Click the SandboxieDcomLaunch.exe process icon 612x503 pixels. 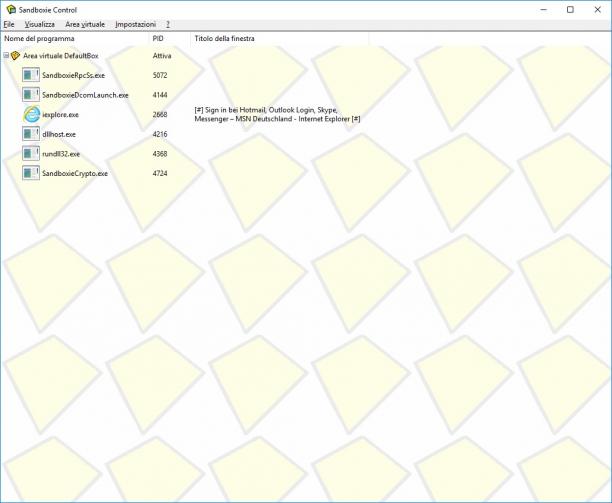pyautogui.click(x=31, y=94)
